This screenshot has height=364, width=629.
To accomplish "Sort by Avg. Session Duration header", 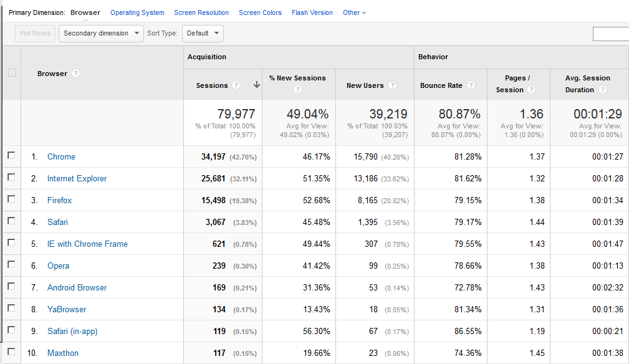I will coord(588,84).
